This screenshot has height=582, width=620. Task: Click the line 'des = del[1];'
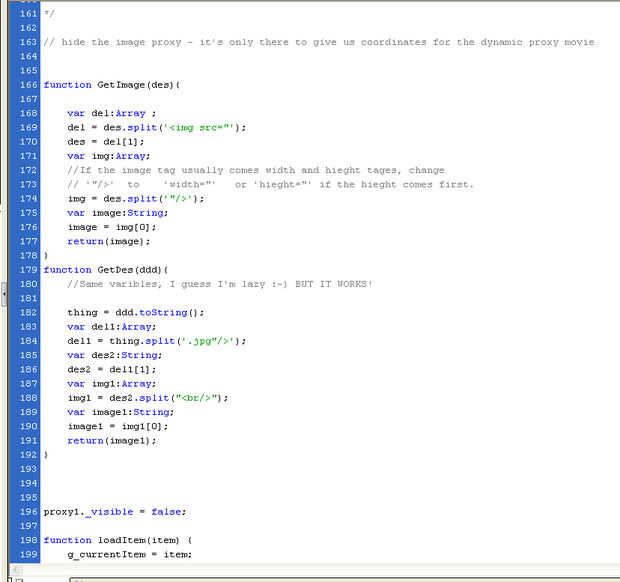click(106, 142)
